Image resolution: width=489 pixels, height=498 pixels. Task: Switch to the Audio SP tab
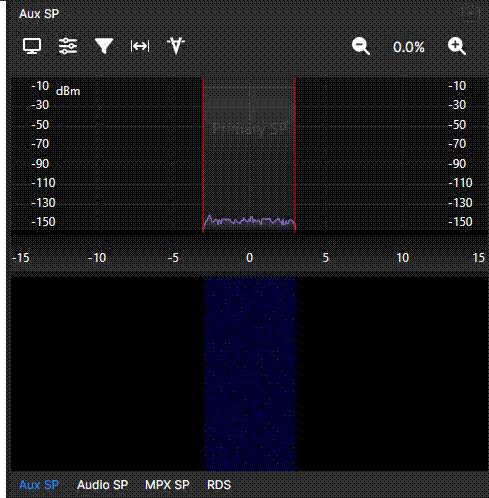point(102,485)
